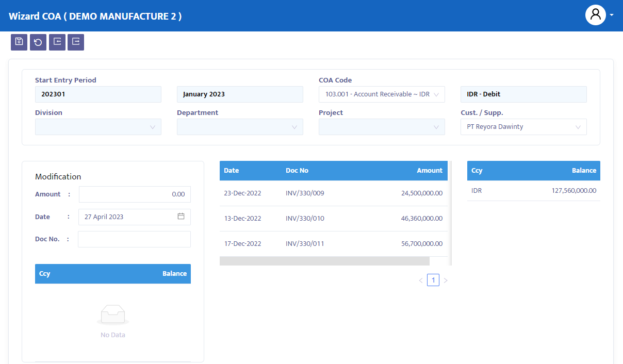This screenshot has height=364, width=623.
Task: Open the user profile avatar menu
Action: coord(596,14)
